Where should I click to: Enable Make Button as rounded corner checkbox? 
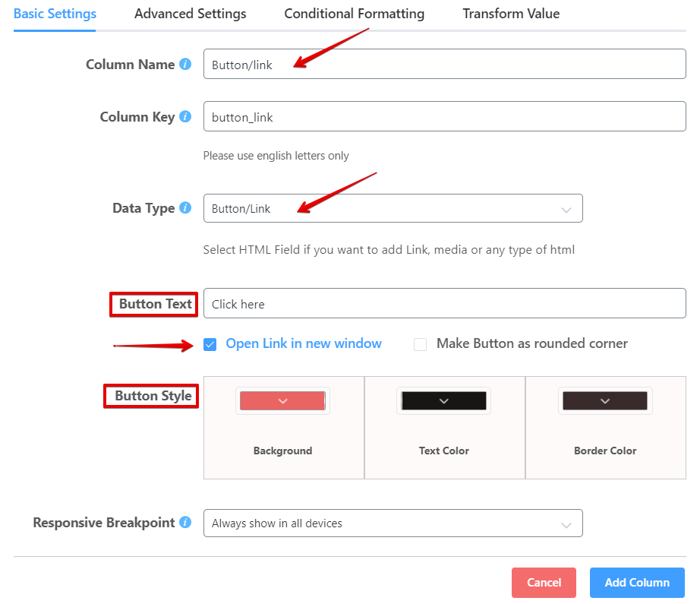(x=420, y=344)
